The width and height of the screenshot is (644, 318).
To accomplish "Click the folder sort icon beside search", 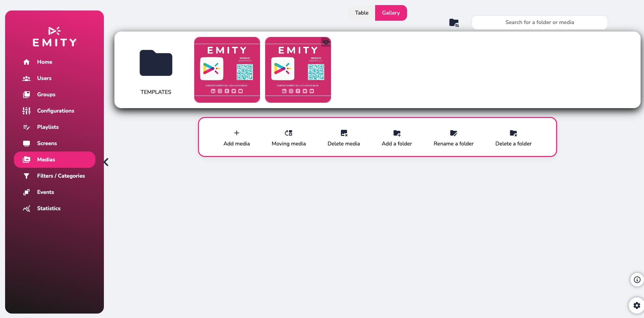I will pyautogui.click(x=454, y=23).
